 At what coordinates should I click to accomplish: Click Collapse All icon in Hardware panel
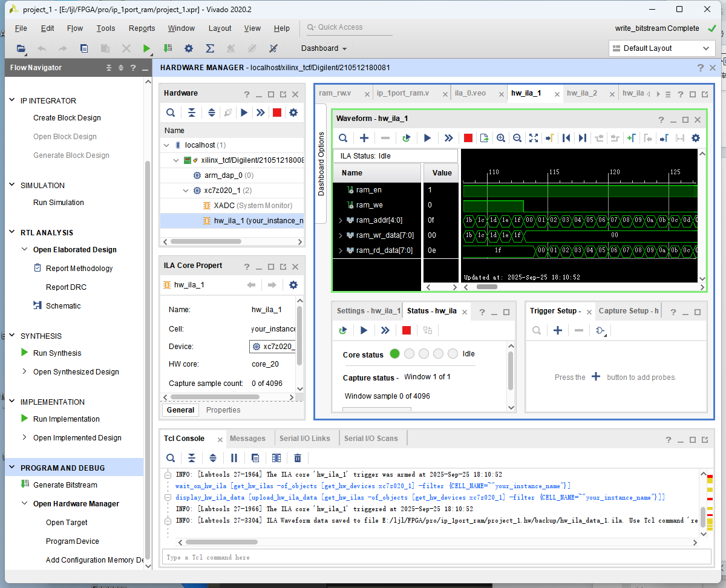pyautogui.click(x=191, y=113)
